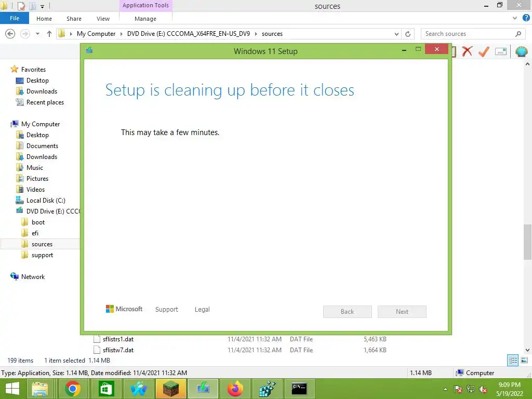This screenshot has height=399, width=532.
Task: Switch to Details view layout button
Action: pyautogui.click(x=513, y=361)
